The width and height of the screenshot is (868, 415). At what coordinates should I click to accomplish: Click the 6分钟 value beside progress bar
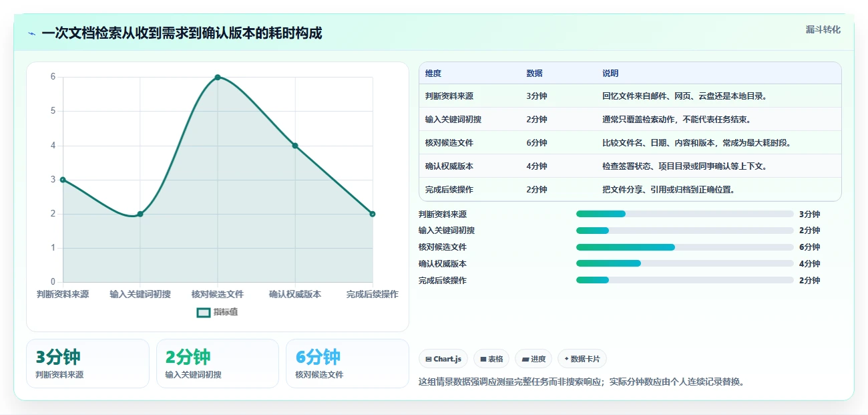809,247
